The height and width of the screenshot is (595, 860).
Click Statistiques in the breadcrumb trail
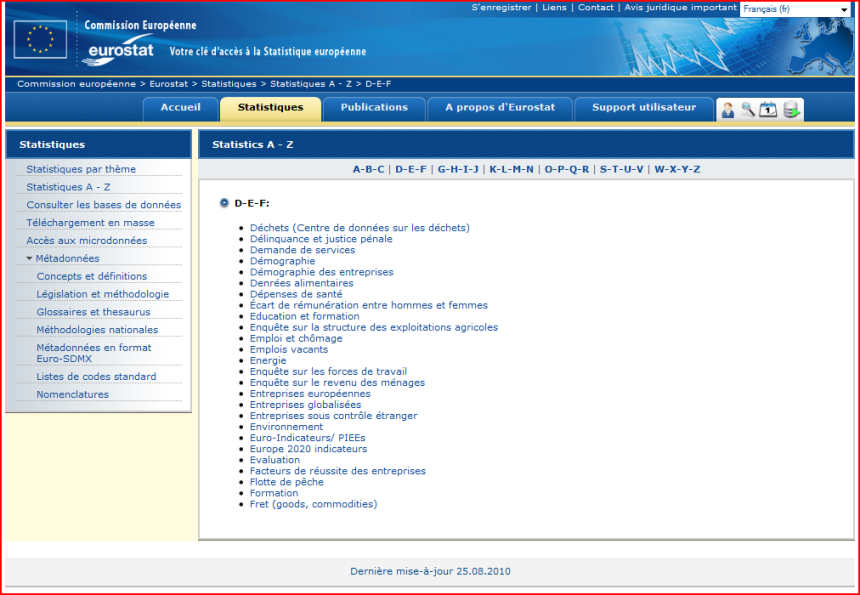pyautogui.click(x=229, y=84)
